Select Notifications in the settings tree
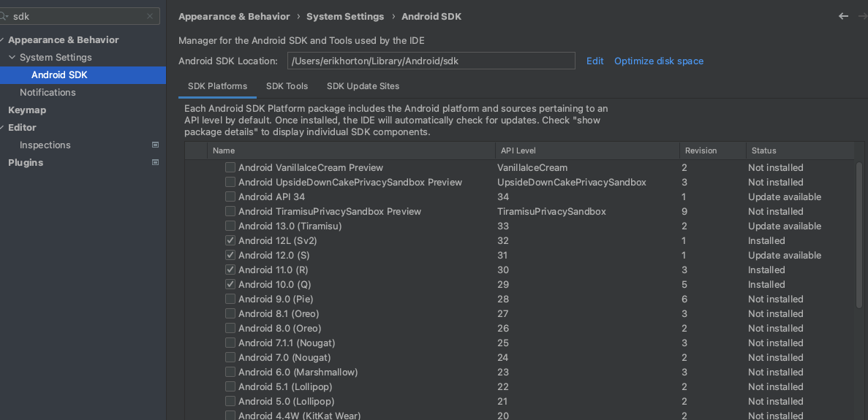Image resolution: width=868 pixels, height=420 pixels. [x=48, y=92]
